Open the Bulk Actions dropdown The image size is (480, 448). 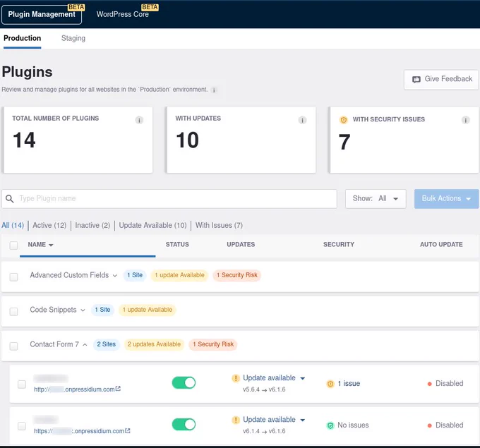(446, 198)
